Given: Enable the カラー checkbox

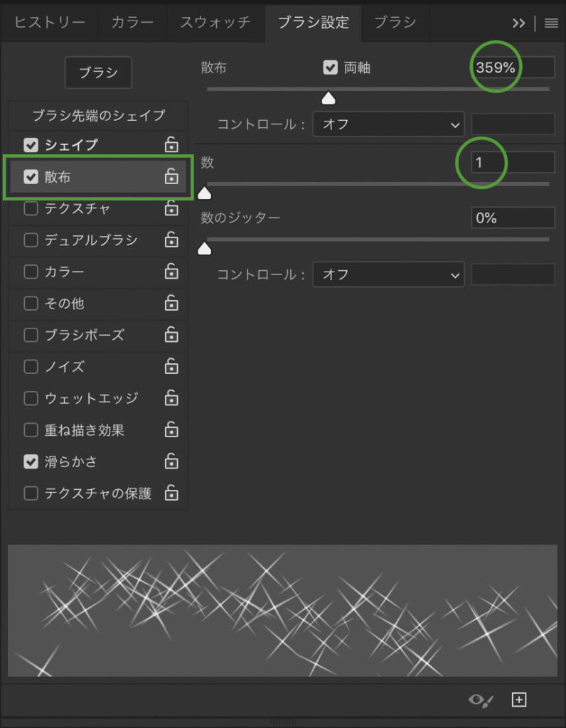Looking at the screenshot, I should (x=31, y=271).
